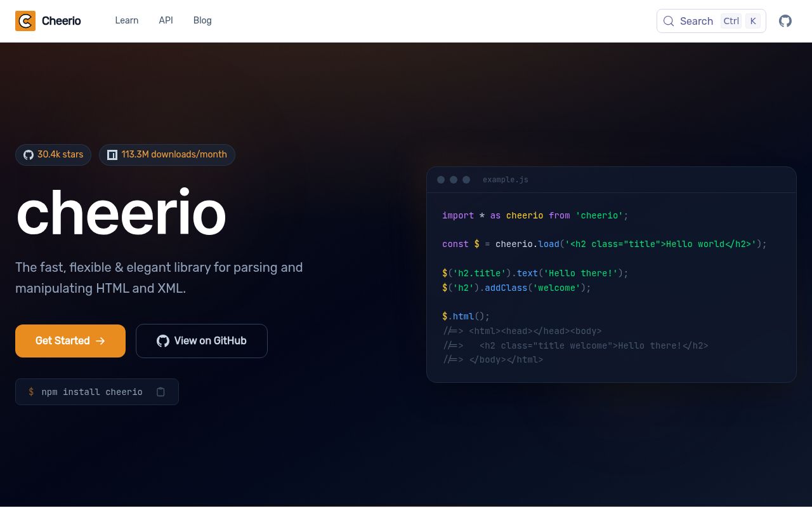Click the Cheerio brand name
Viewport: 812px width, 508px height.
(61, 21)
